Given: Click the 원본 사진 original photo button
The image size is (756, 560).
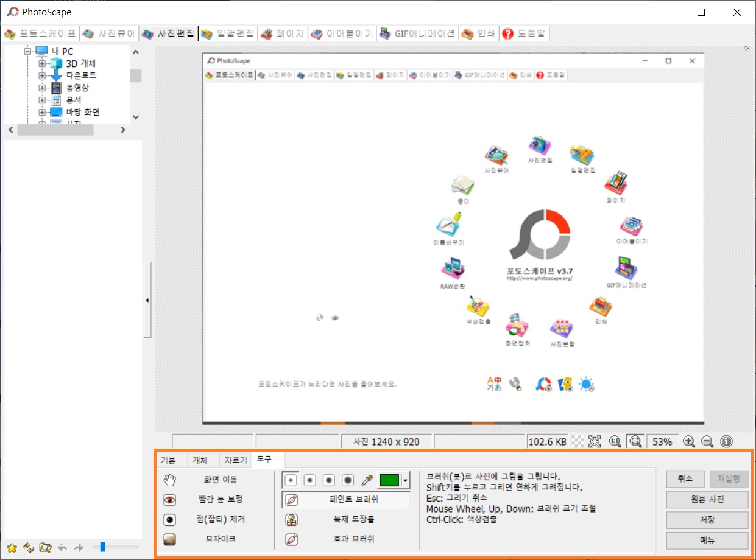Looking at the screenshot, I should coord(707,500).
